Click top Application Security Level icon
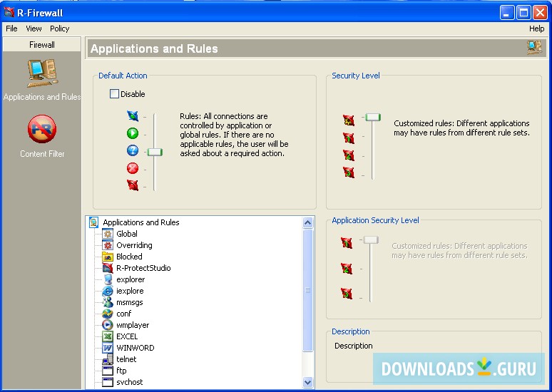The image size is (552, 392). [347, 243]
